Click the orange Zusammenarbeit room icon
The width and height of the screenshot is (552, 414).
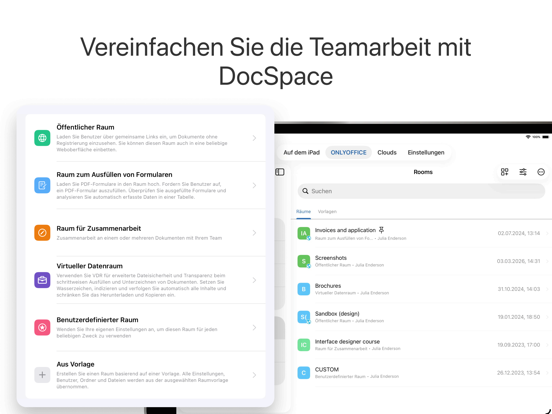pyautogui.click(x=42, y=233)
